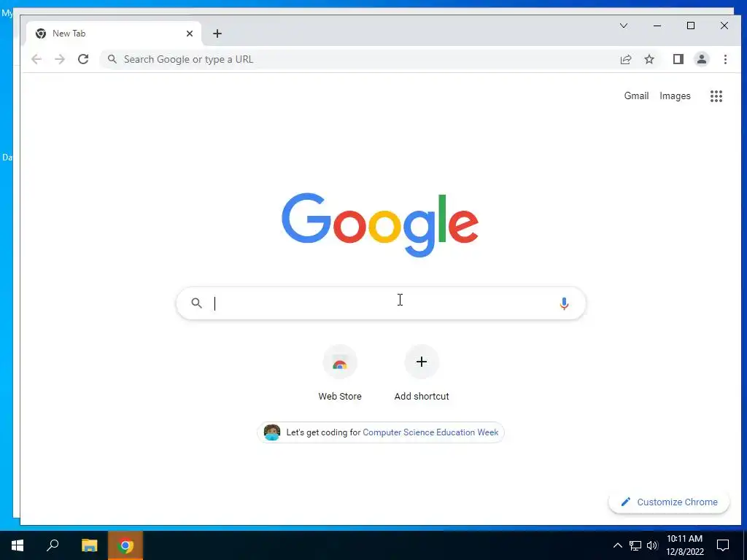Screen dimensions: 747x560
Task: Open the Images link
Action: tap(675, 96)
